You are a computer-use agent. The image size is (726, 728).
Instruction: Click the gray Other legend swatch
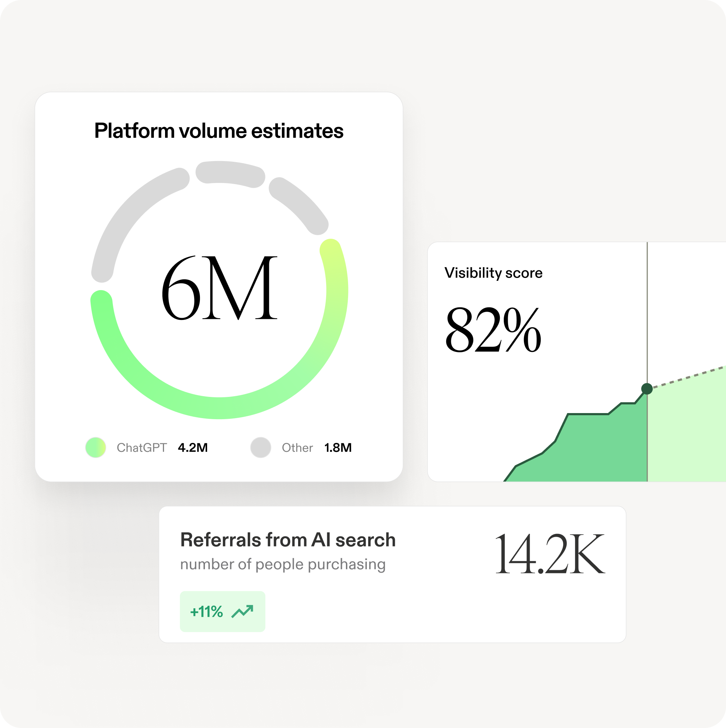(x=260, y=447)
